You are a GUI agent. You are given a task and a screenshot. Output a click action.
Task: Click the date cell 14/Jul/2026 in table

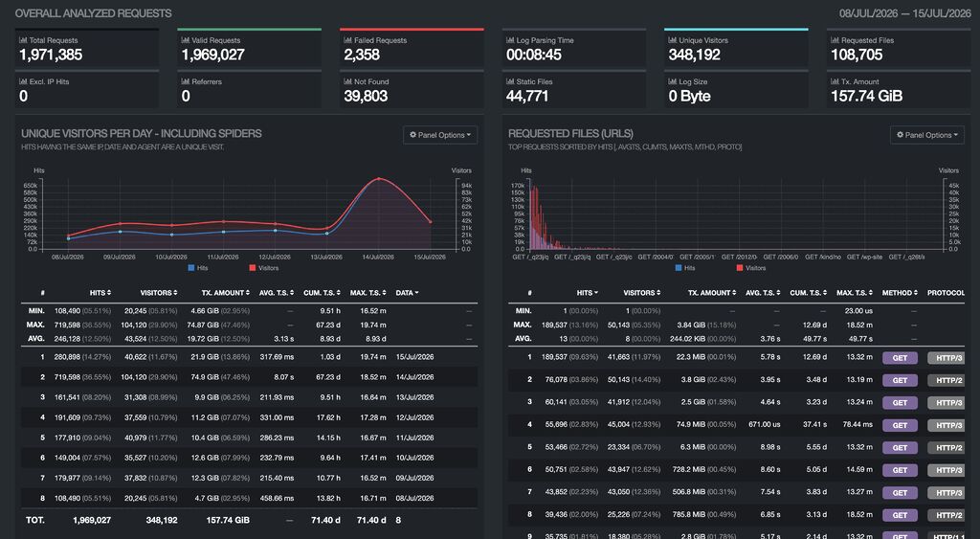pos(415,377)
